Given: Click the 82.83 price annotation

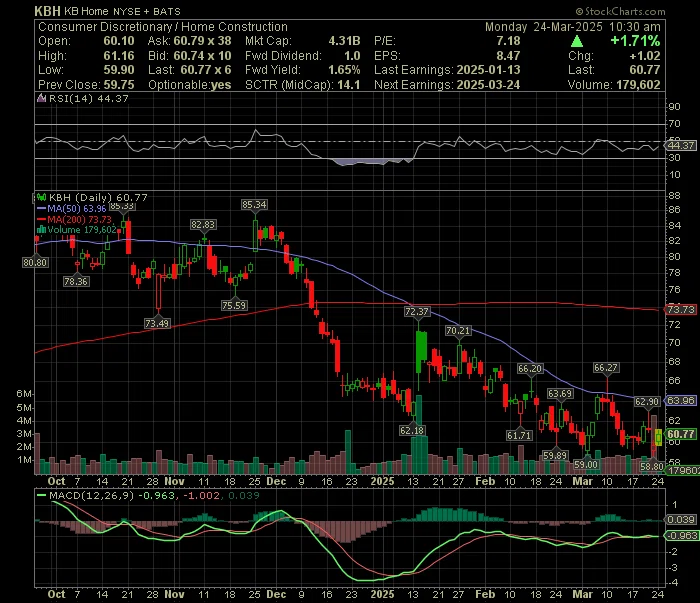Looking at the screenshot, I should pyautogui.click(x=203, y=225).
